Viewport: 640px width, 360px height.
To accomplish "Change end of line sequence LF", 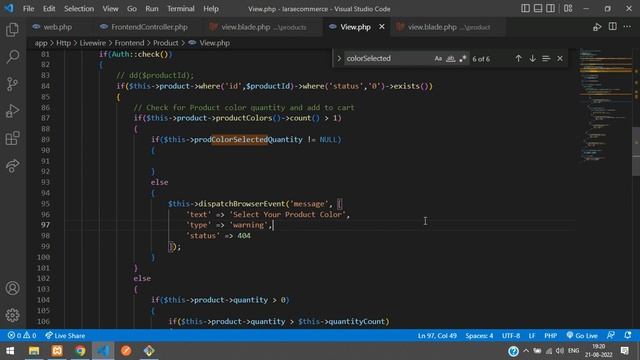I will pos(532,336).
